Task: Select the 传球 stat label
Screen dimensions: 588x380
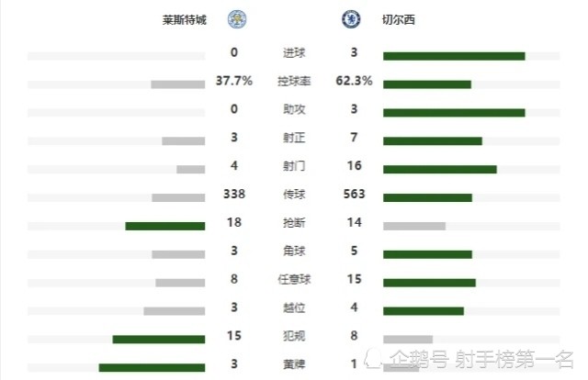Action: coord(294,194)
